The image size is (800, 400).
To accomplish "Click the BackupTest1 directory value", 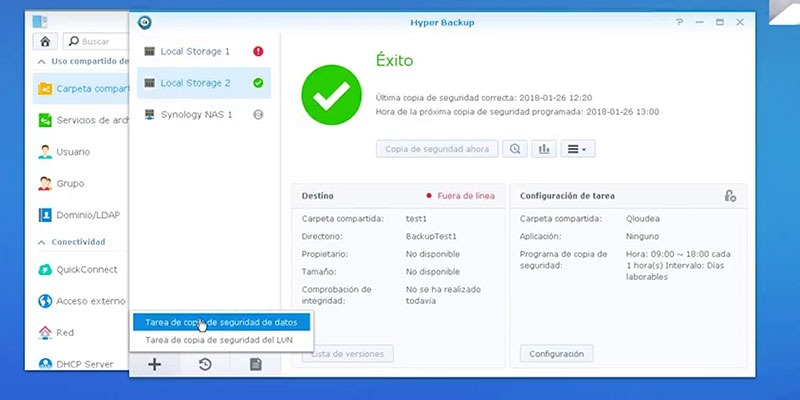I will [431, 236].
